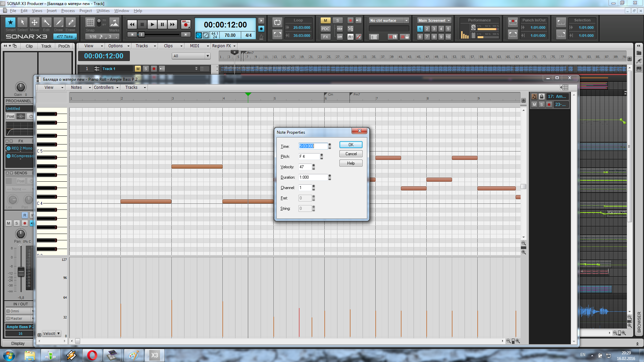Image resolution: width=644 pixels, height=362 pixels.
Task: Solo Track 1 with S button
Action: (146, 69)
